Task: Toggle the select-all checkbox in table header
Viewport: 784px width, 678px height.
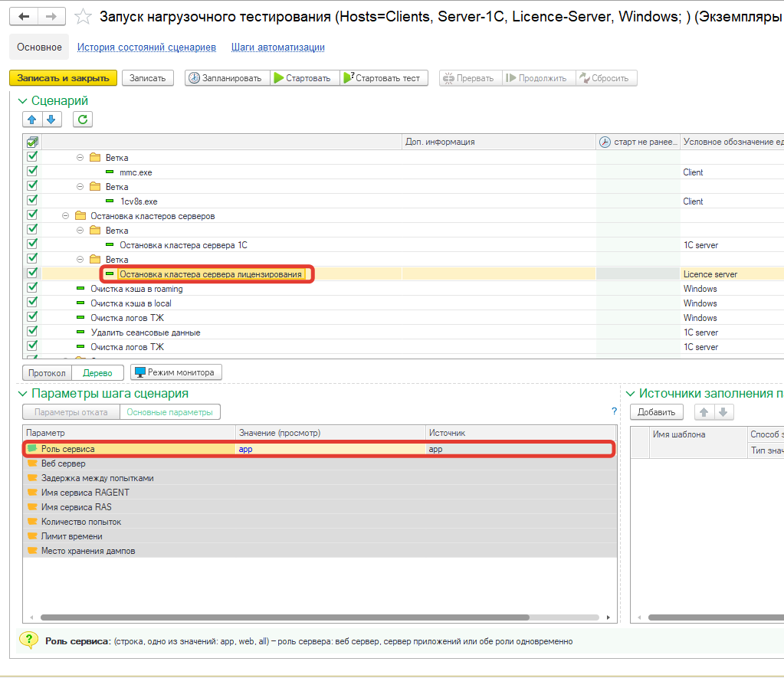Action: tap(32, 142)
